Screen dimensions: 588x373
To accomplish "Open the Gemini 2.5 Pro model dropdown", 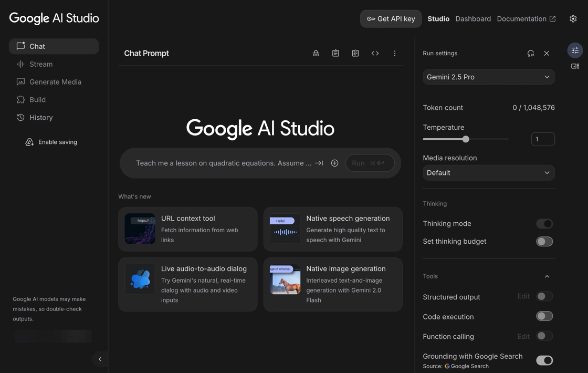I will coord(488,77).
